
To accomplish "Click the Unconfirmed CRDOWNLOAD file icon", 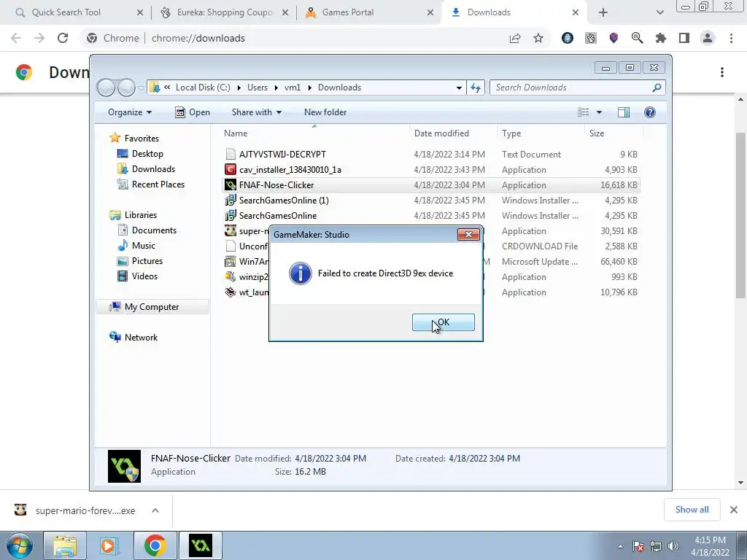I will (231, 246).
